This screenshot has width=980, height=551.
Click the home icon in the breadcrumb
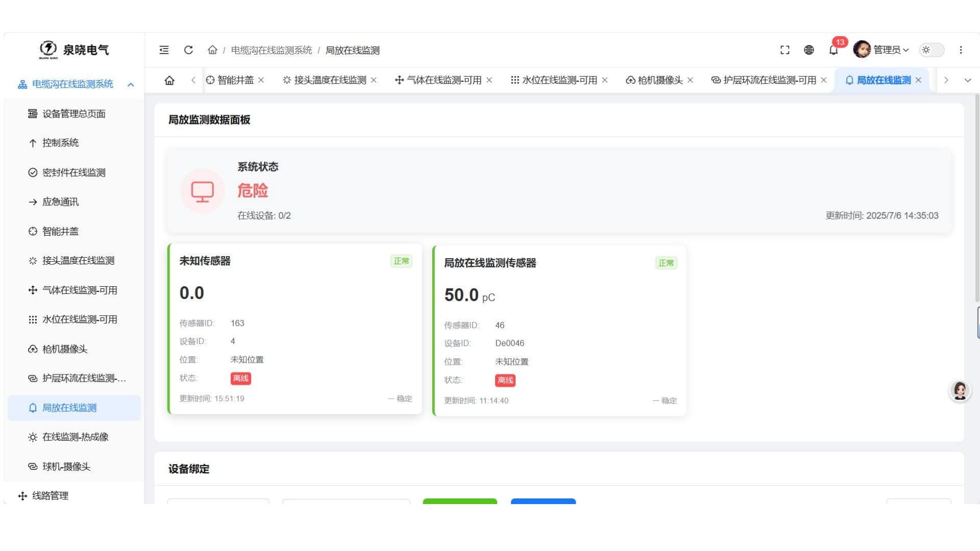[x=212, y=50]
